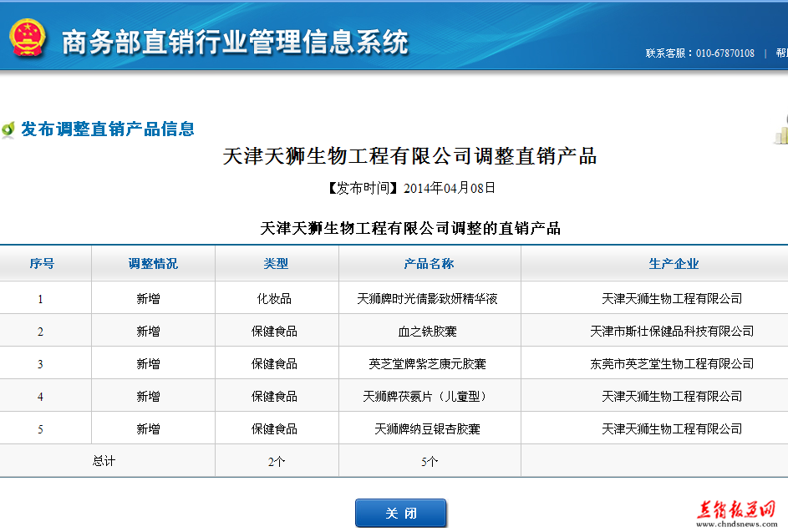Viewport: 788px width, 532px height.
Task: Select the 调整情况 column header
Action: [153, 264]
